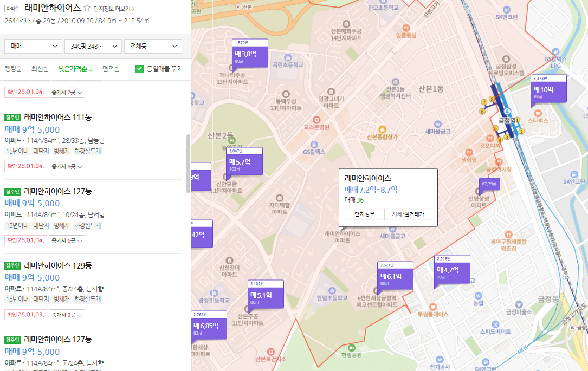The image size is (588, 371).
Task: Select the 매 6.85억 map price marker
Action: [x=209, y=326]
